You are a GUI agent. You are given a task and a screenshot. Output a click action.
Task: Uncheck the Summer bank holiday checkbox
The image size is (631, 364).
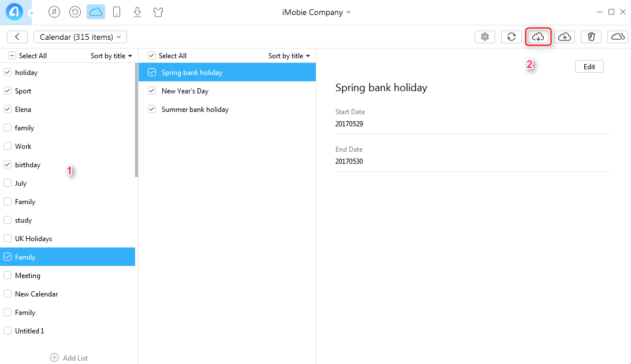[152, 110]
